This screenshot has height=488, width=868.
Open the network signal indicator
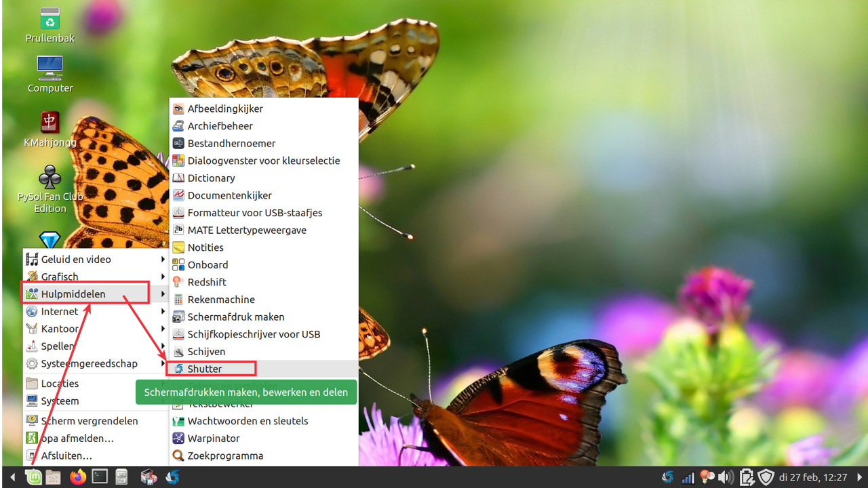[x=688, y=477]
